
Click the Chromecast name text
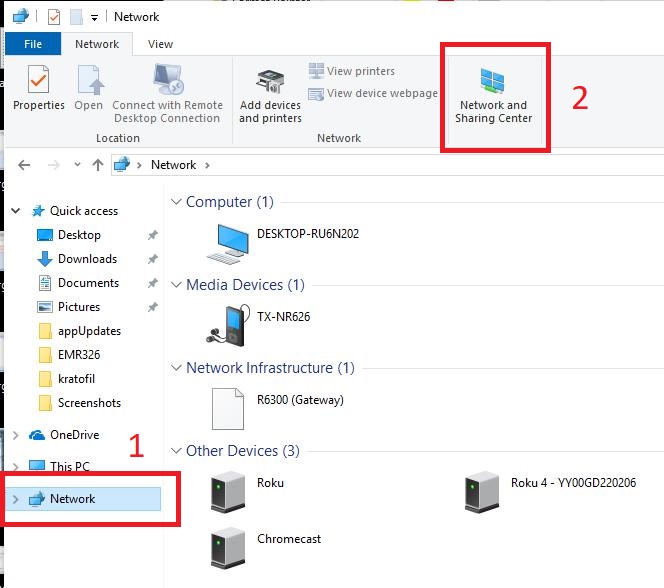coord(289,539)
